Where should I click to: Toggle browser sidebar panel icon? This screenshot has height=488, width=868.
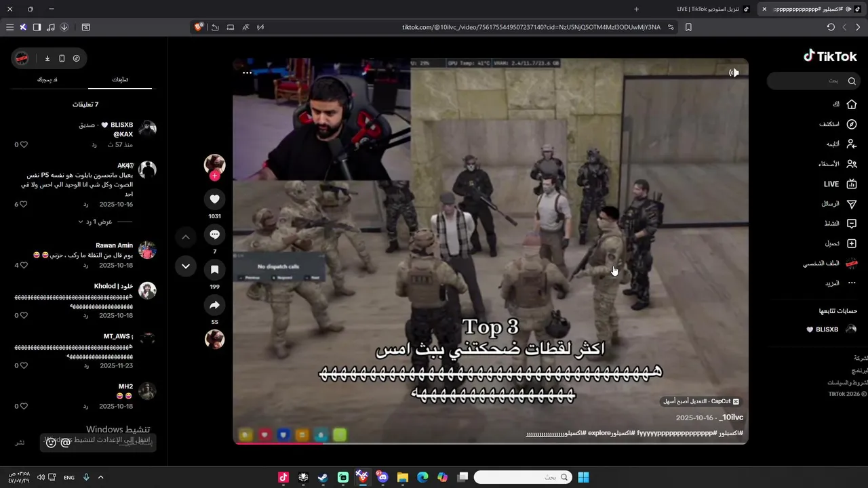click(37, 27)
